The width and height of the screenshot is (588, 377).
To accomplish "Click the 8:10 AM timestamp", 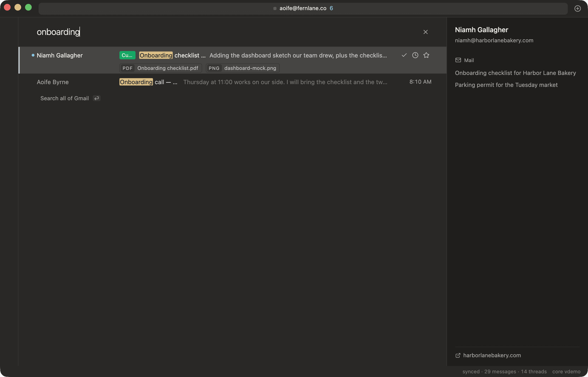I will pyautogui.click(x=420, y=82).
